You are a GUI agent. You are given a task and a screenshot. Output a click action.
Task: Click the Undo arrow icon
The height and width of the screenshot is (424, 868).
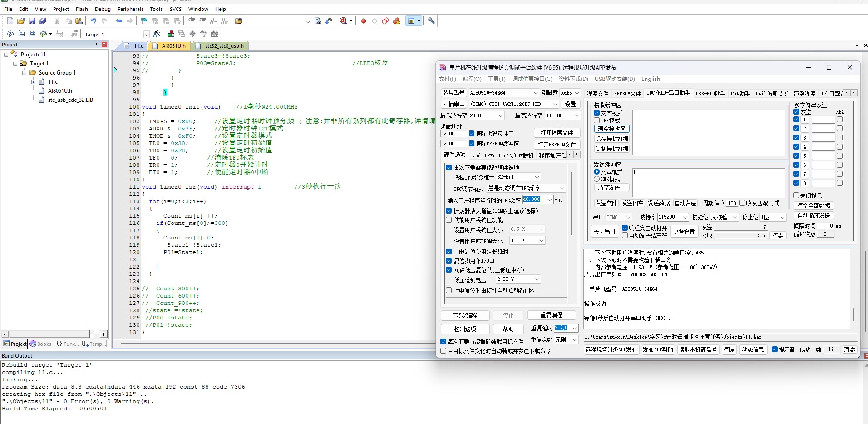click(x=94, y=21)
